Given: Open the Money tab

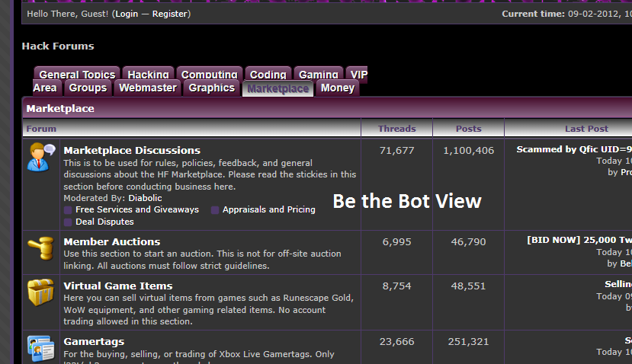Looking at the screenshot, I should point(338,88).
